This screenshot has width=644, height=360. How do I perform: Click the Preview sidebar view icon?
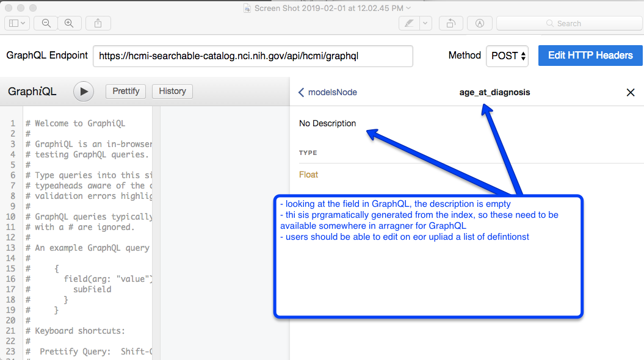click(x=17, y=23)
